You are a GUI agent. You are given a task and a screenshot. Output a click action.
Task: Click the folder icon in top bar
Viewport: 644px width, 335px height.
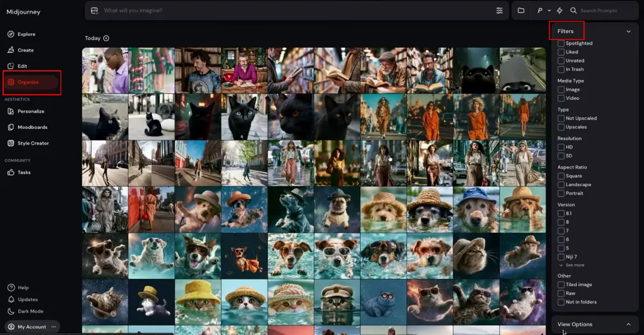pos(521,11)
